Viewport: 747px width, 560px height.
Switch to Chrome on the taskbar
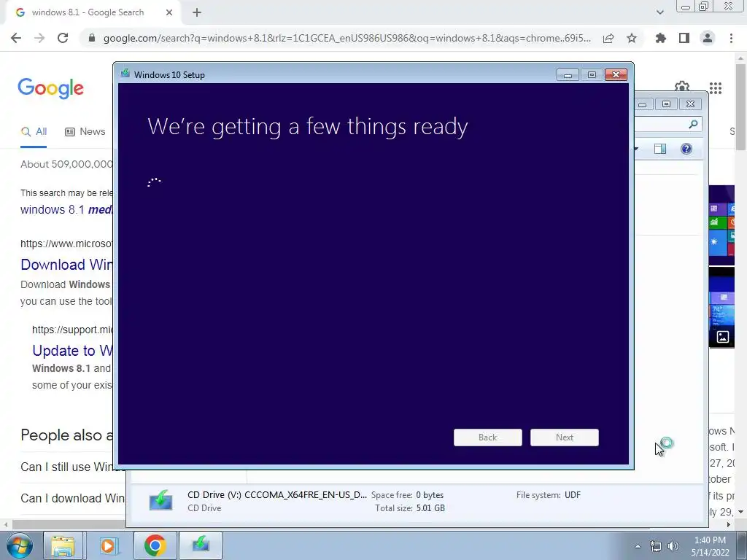point(155,545)
